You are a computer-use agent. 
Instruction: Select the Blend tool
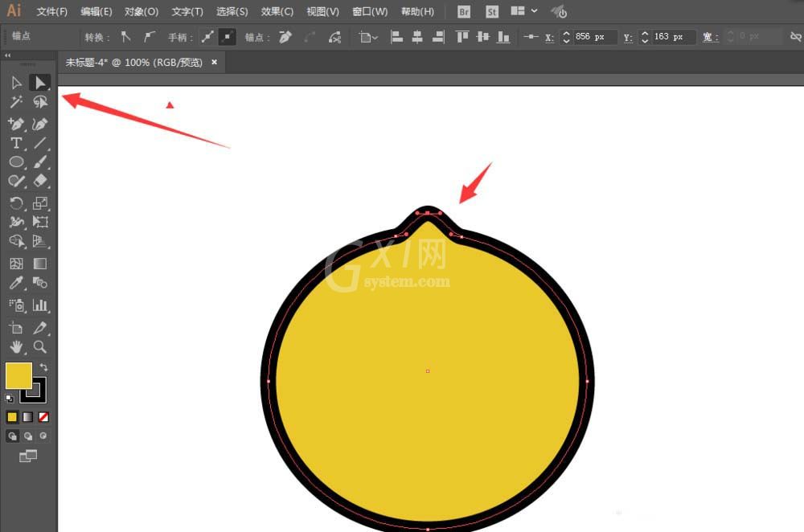40,282
